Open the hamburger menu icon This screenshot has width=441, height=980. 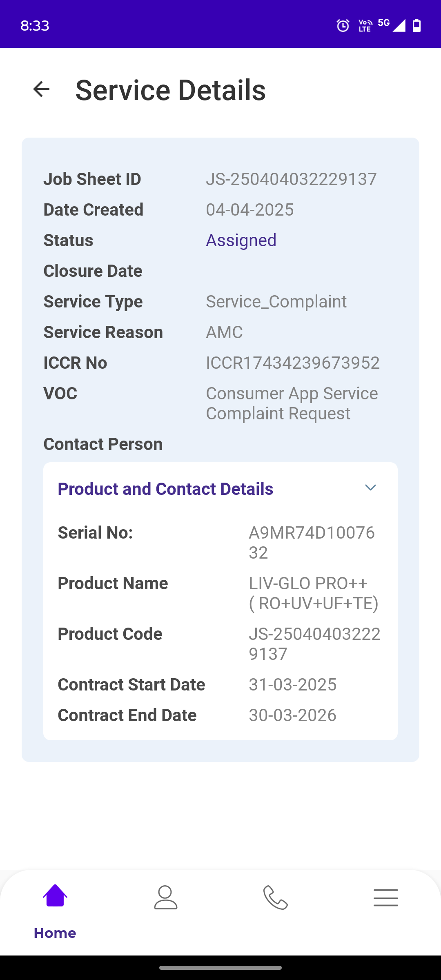pyautogui.click(x=385, y=897)
